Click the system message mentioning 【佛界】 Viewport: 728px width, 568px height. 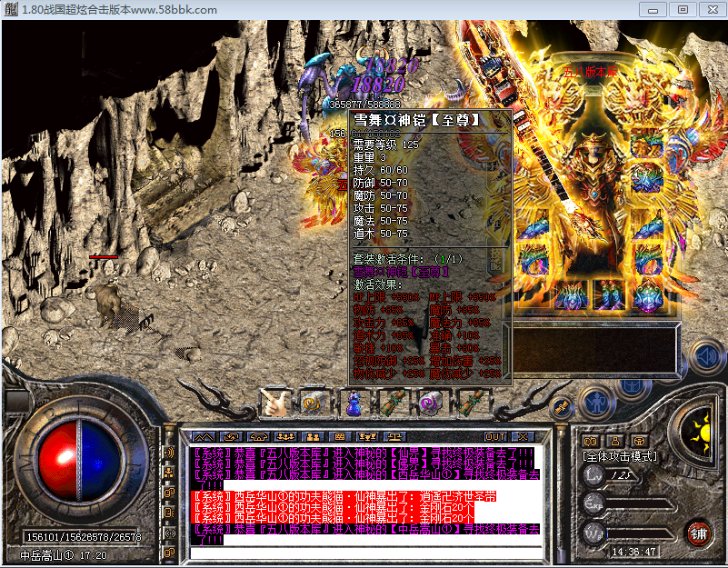(364, 463)
